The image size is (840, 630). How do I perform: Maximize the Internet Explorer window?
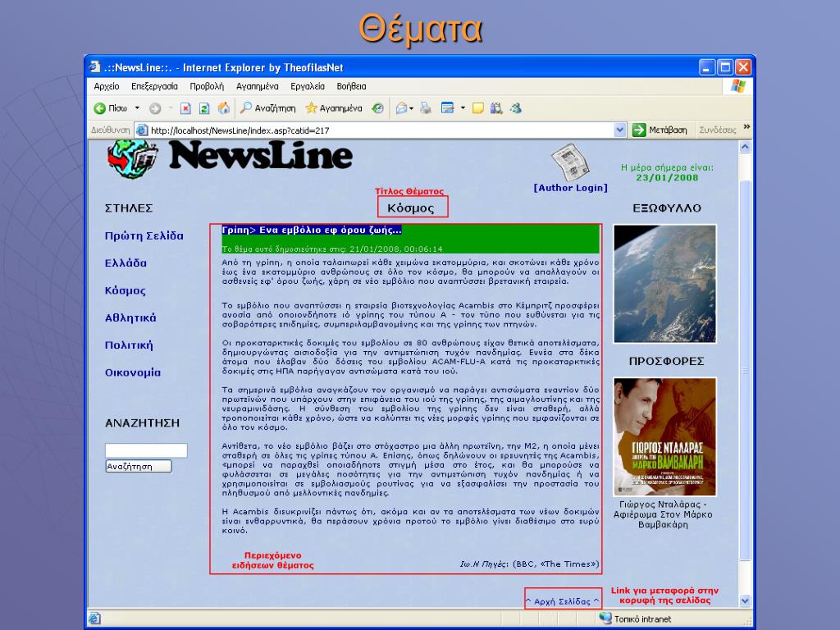point(725,67)
